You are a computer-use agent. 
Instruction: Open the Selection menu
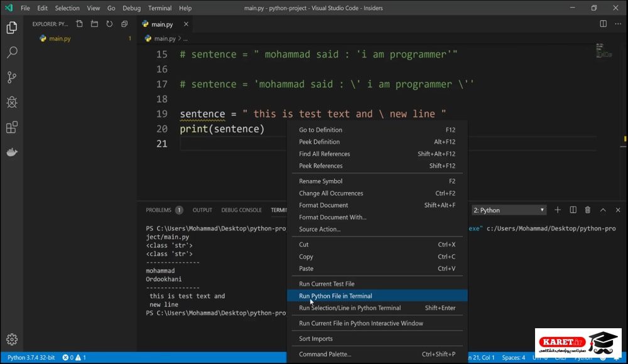[67, 8]
